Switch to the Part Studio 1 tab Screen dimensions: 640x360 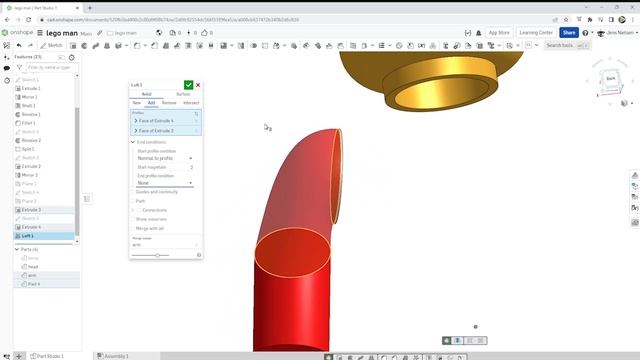[47, 356]
